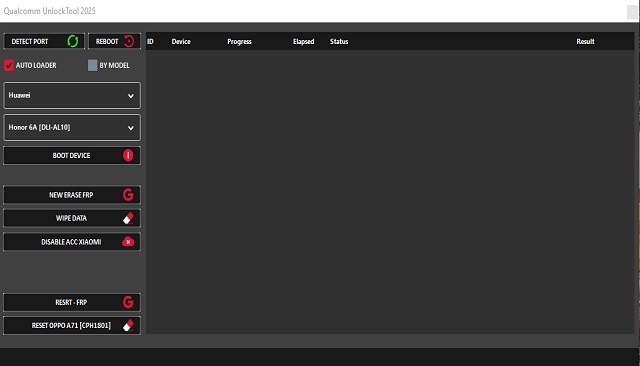Open the Huawei brand dropdown
640x366 pixels.
[x=72, y=95]
